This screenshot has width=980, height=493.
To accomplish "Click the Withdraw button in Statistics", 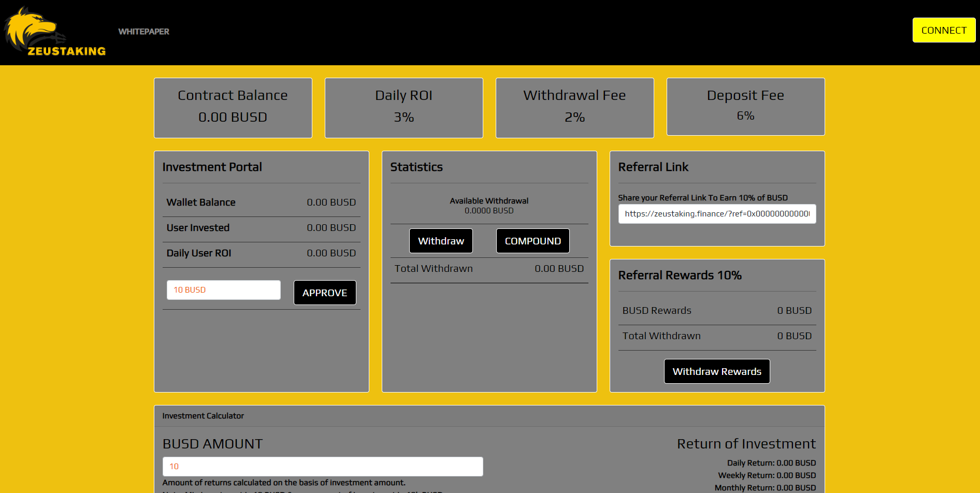I will pyautogui.click(x=441, y=241).
